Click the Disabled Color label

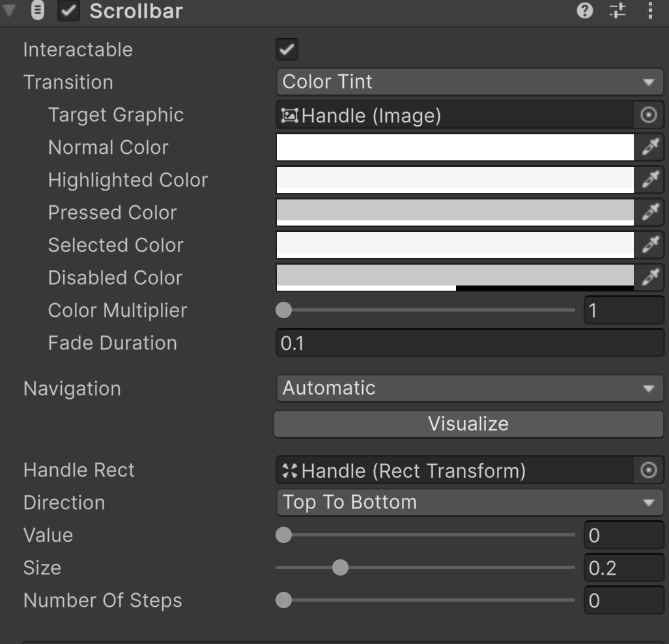[x=115, y=278]
